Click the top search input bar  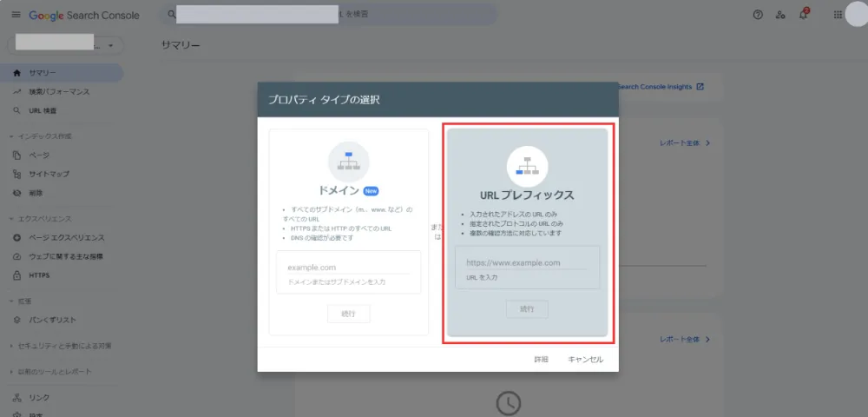[x=328, y=14]
